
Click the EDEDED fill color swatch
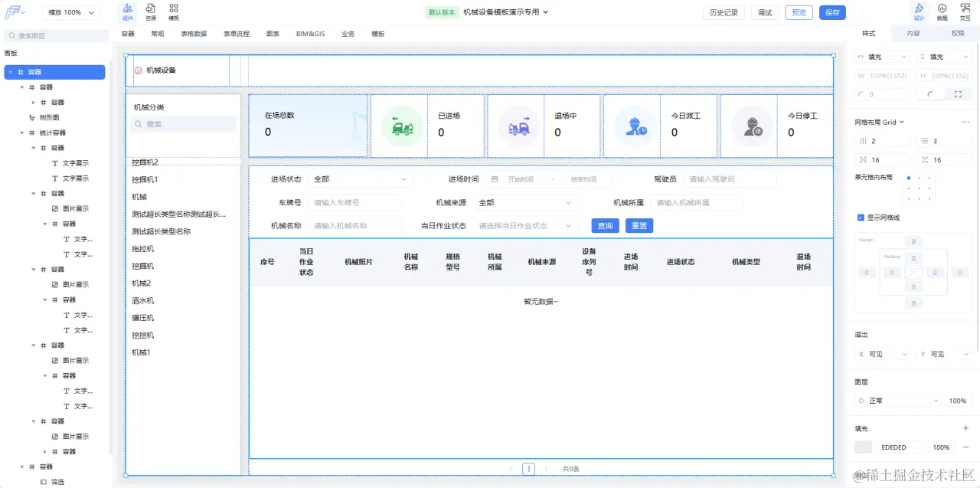[863, 447]
